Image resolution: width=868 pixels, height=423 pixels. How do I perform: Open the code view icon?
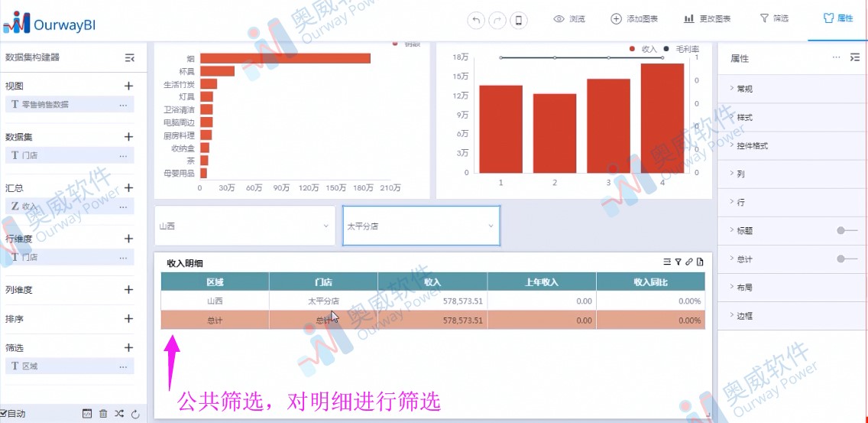pos(87,414)
